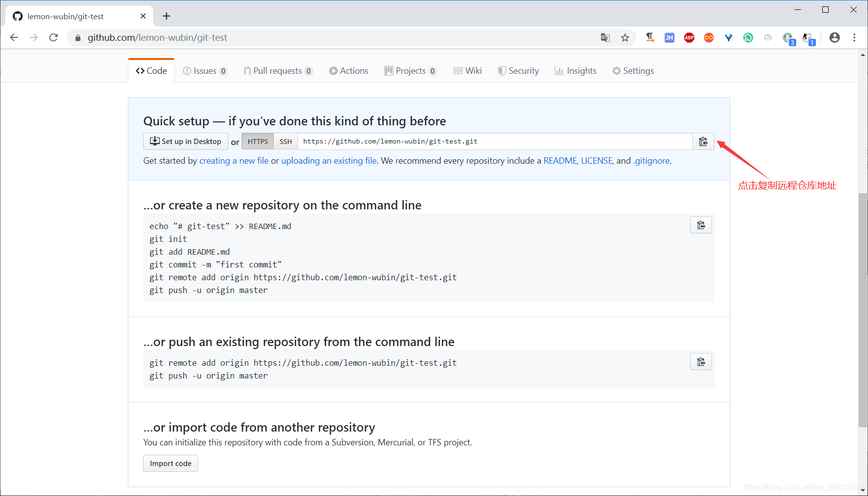Click Set up in Desktop button

185,142
